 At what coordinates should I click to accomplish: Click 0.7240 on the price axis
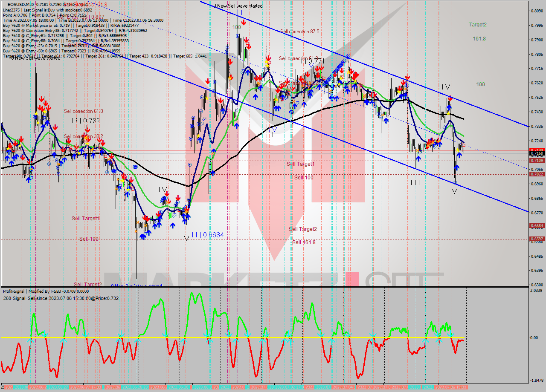[537, 141]
